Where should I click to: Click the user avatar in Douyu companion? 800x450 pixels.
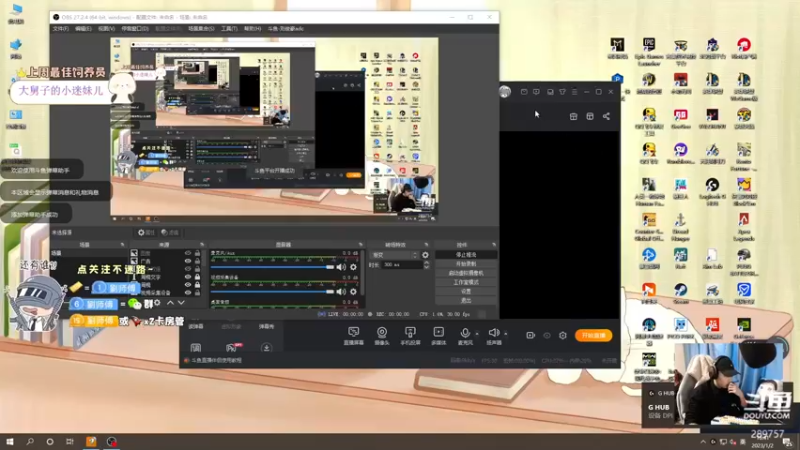click(x=505, y=92)
